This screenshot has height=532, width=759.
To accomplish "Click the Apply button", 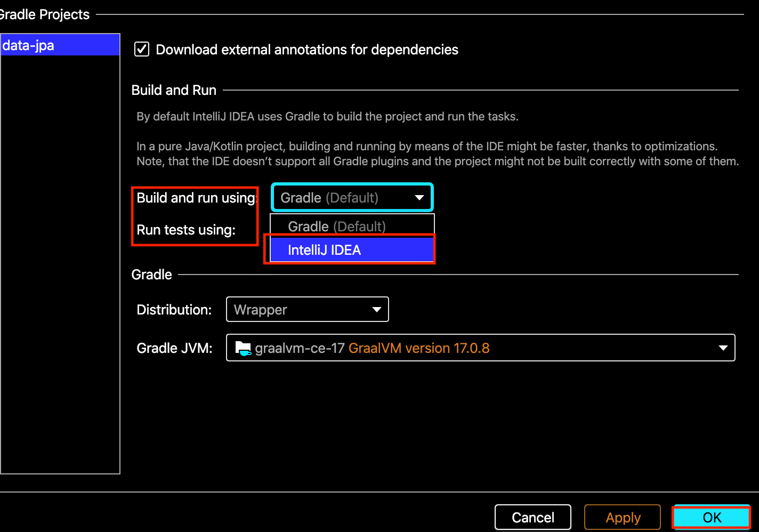I will click(x=623, y=517).
